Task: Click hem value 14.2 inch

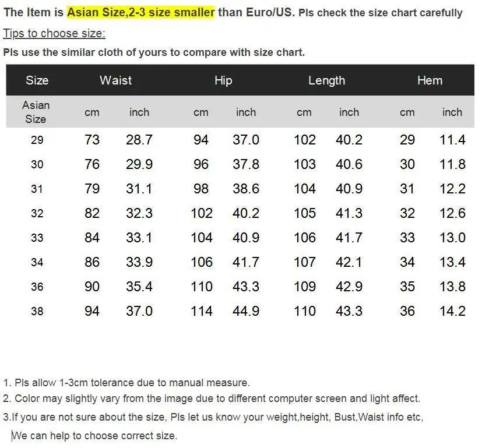Action: [x=452, y=311]
